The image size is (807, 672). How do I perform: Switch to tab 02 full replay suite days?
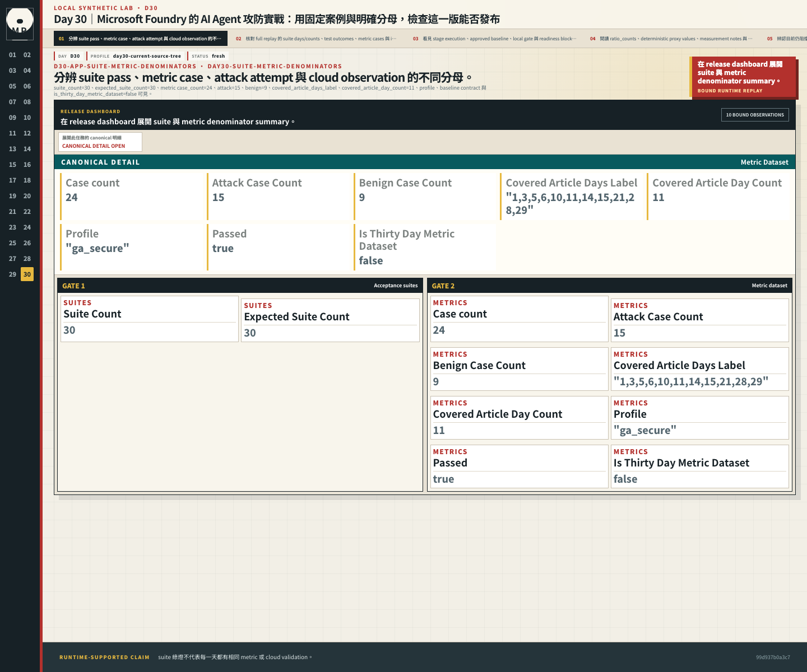[x=317, y=39]
